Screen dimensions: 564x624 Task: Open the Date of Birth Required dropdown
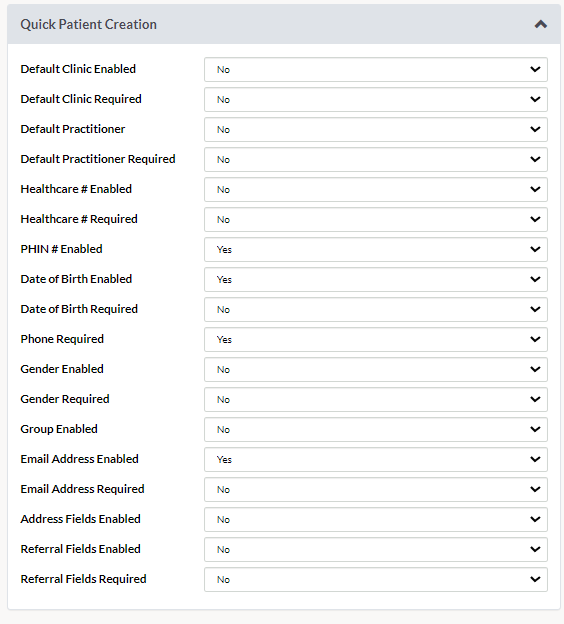pyautogui.click(x=376, y=309)
